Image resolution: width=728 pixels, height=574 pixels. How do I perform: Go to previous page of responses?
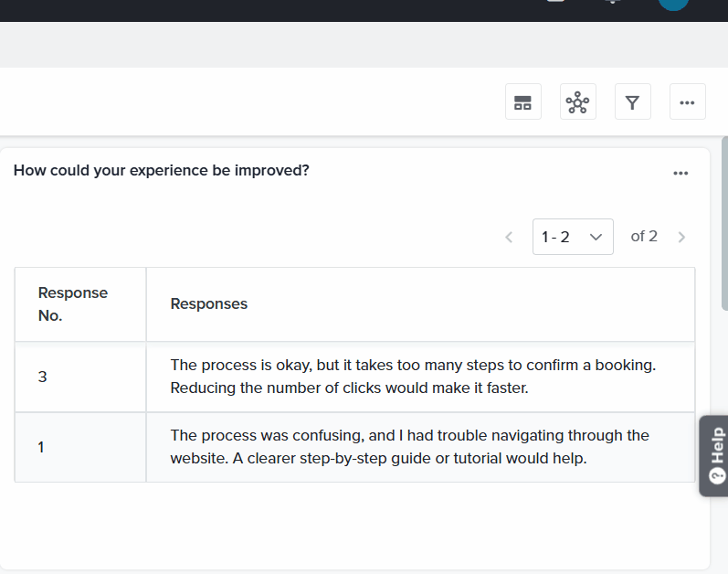pyautogui.click(x=509, y=238)
